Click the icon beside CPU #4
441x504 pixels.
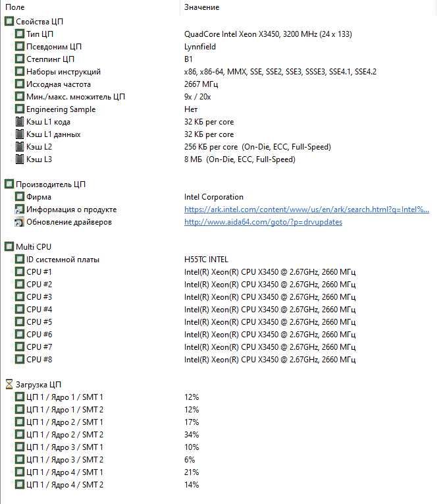20,310
